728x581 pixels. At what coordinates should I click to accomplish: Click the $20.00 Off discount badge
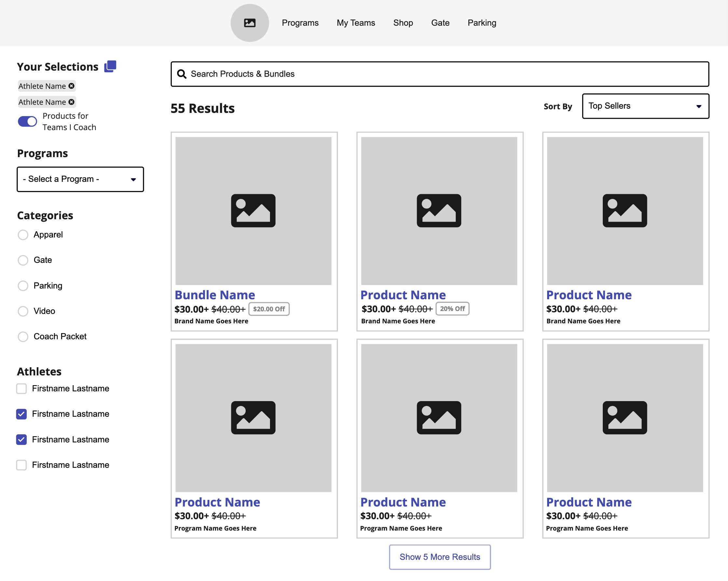point(269,309)
